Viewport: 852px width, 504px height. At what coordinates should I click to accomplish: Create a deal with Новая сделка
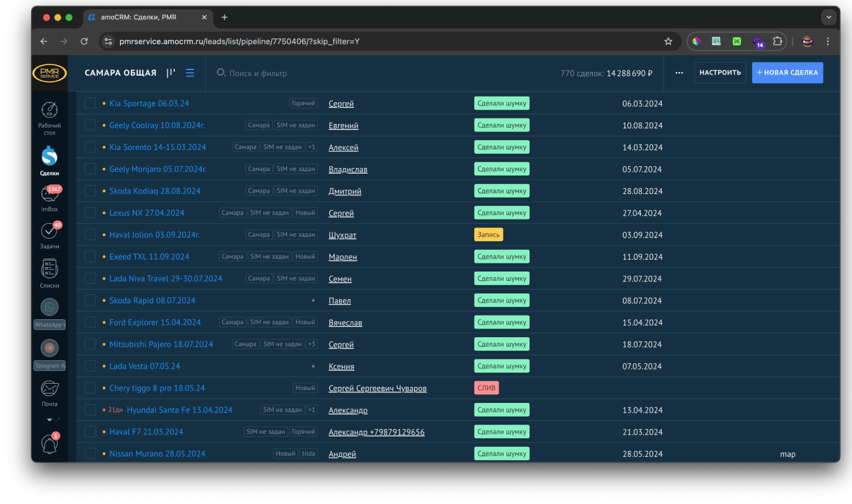tap(788, 73)
